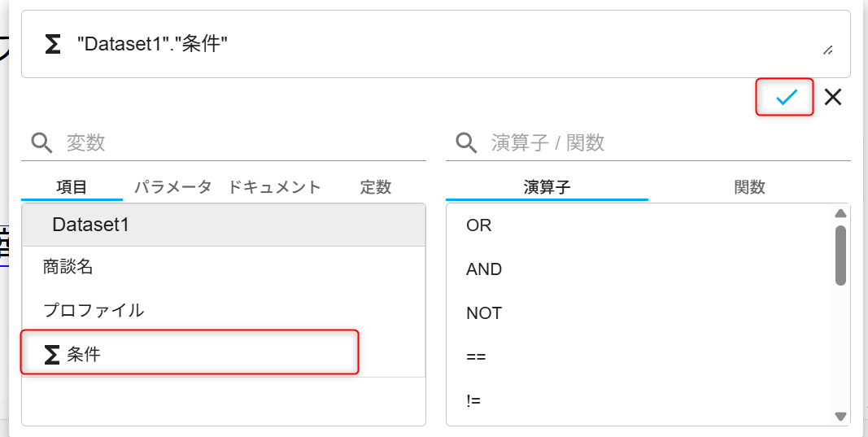
Task: Click the operator list's scroll down arrow
Action: click(840, 416)
